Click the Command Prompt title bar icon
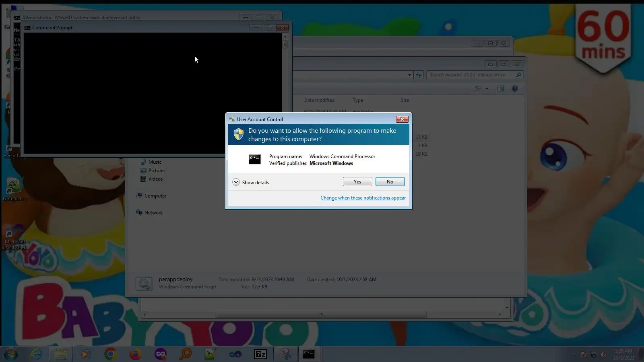This screenshot has height=362, width=644. coord(27,28)
